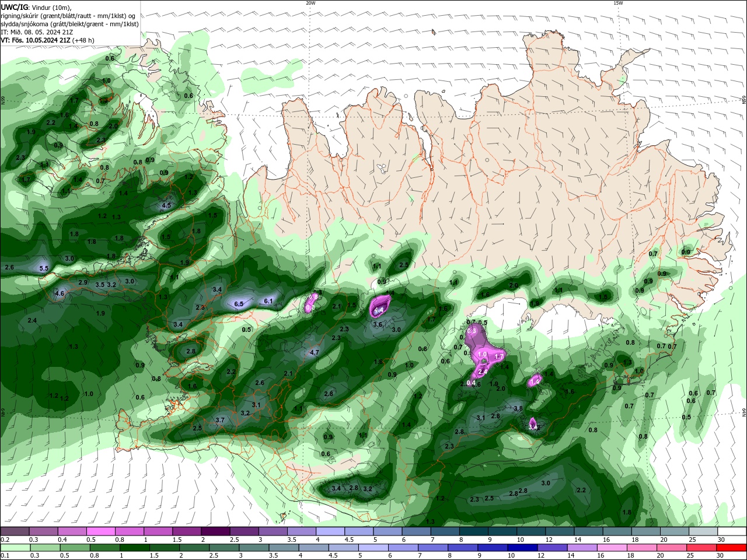Click the 0.1 label on the rain scale
Image resolution: width=747 pixels, height=560 pixels.
5,556
